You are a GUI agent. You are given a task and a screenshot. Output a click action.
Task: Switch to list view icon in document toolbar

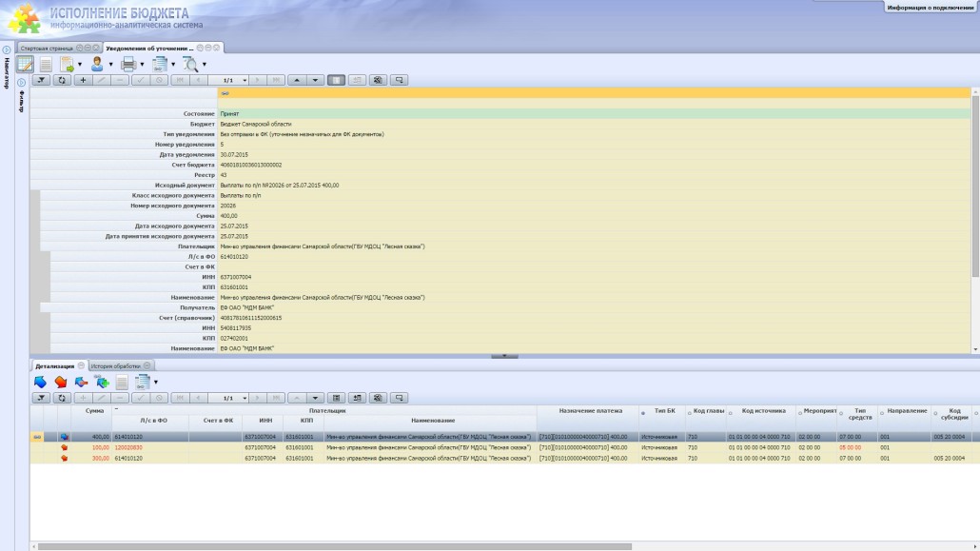[x=46, y=64]
